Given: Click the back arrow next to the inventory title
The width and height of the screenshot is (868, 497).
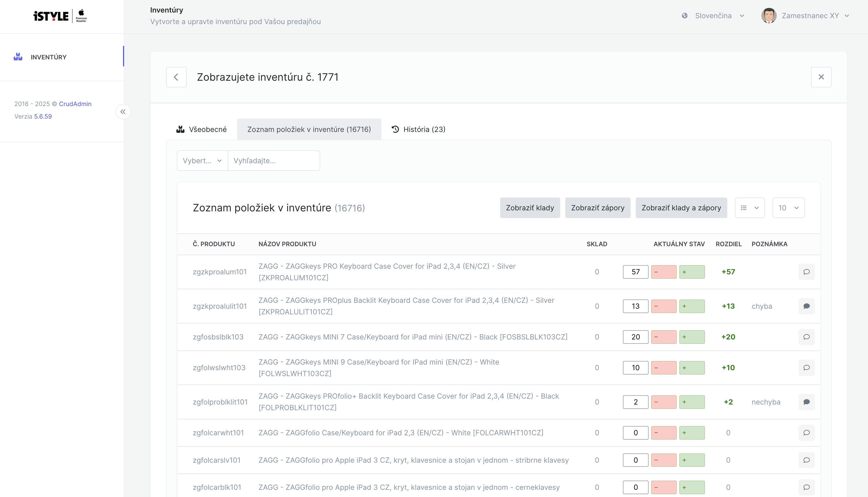Looking at the screenshot, I should 176,77.
